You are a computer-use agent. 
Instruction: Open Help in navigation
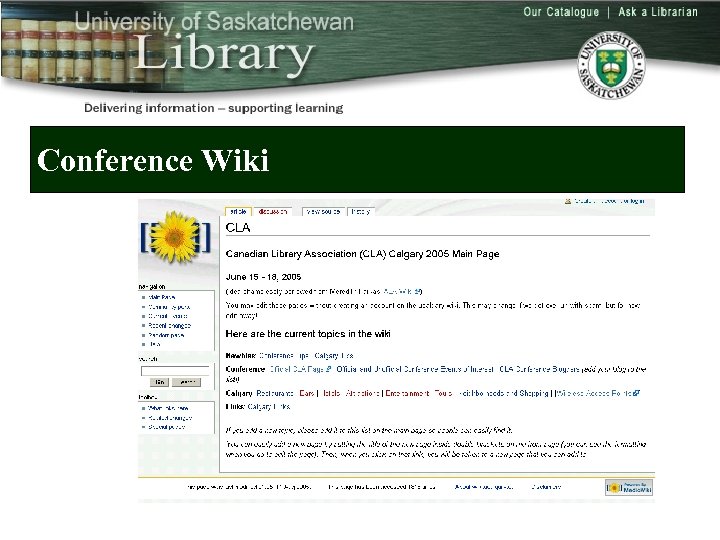[x=154, y=344]
